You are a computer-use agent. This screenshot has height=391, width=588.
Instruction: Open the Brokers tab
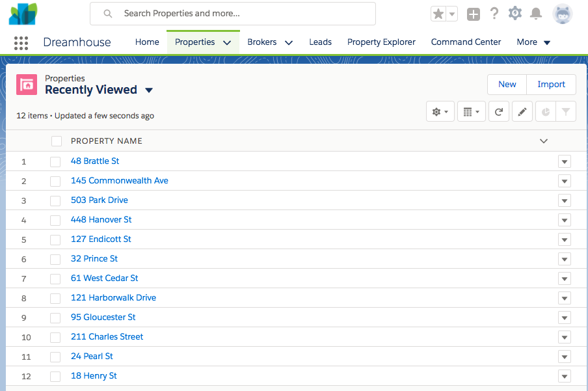click(x=261, y=42)
